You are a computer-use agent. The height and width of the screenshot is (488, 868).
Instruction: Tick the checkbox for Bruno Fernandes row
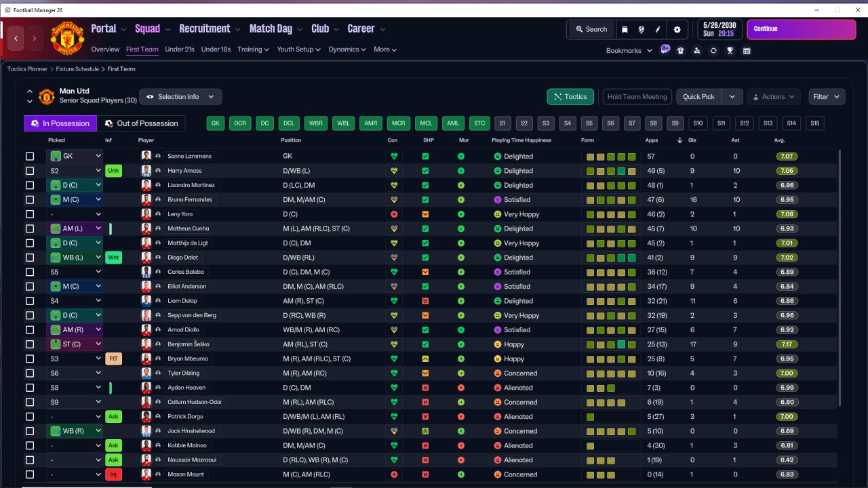(30, 200)
